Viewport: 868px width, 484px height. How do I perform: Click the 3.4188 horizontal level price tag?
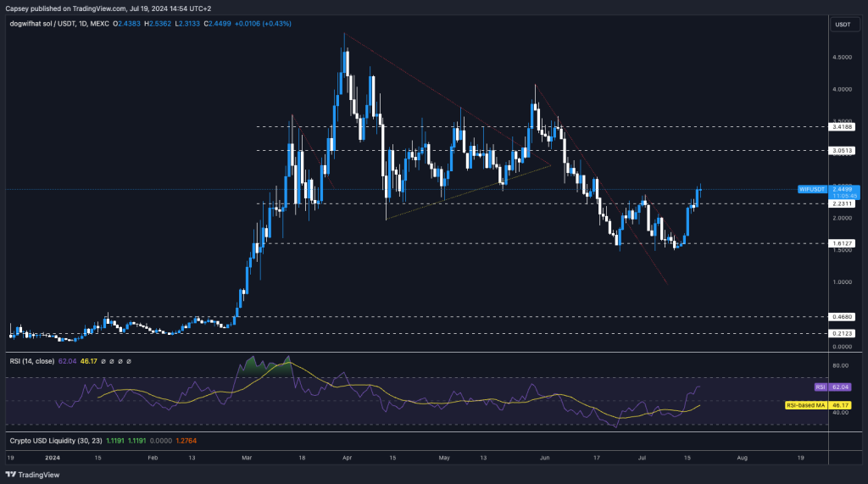[x=843, y=126]
